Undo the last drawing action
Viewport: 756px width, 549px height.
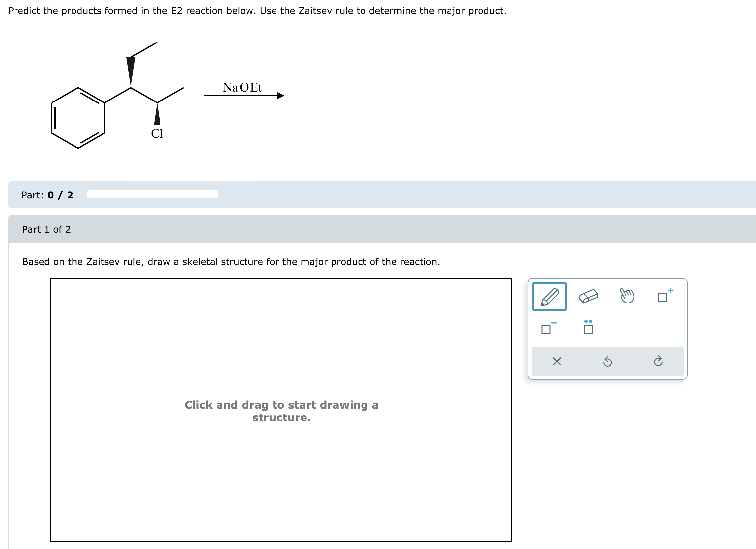608,362
